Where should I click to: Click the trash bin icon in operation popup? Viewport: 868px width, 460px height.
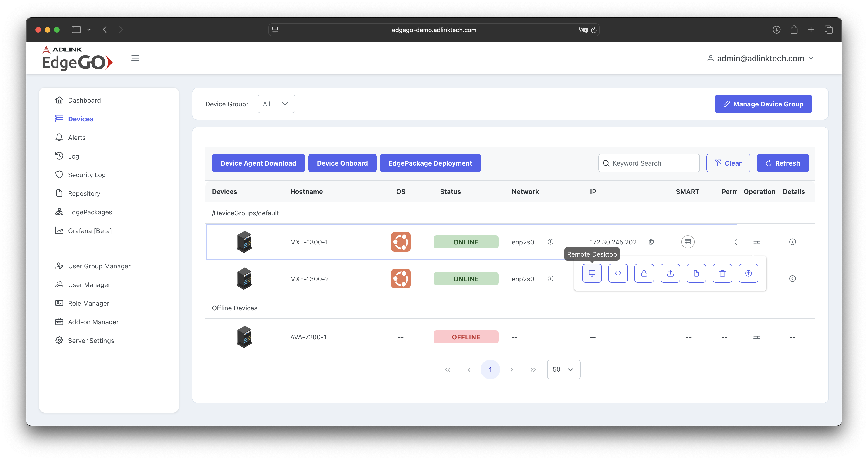coord(722,273)
